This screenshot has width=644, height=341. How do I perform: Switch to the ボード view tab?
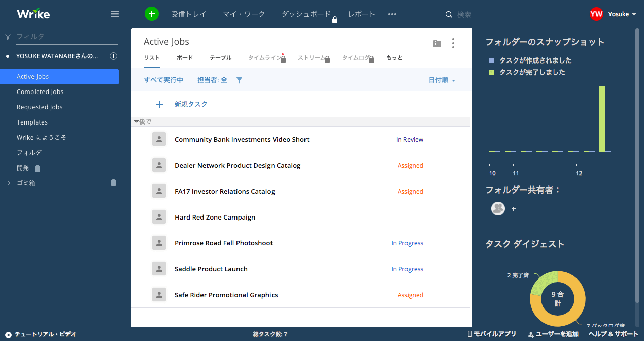coord(185,58)
